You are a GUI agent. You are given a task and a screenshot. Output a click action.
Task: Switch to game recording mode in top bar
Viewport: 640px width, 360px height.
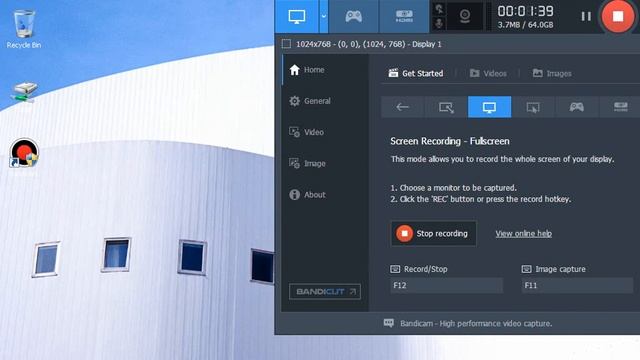point(353,16)
